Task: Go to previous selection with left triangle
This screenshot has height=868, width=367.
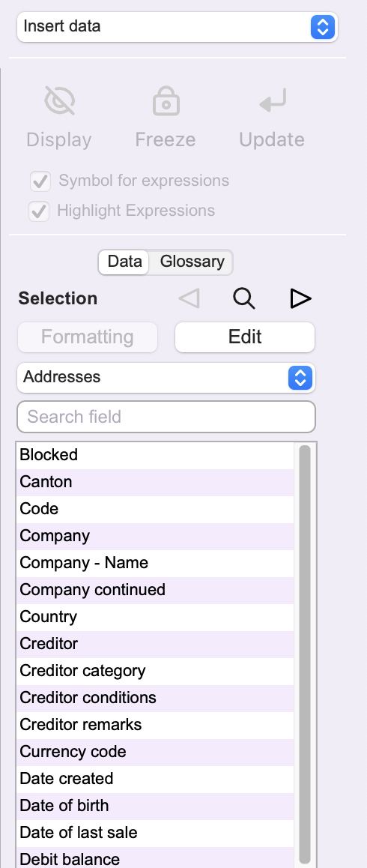Action: pyautogui.click(x=189, y=298)
